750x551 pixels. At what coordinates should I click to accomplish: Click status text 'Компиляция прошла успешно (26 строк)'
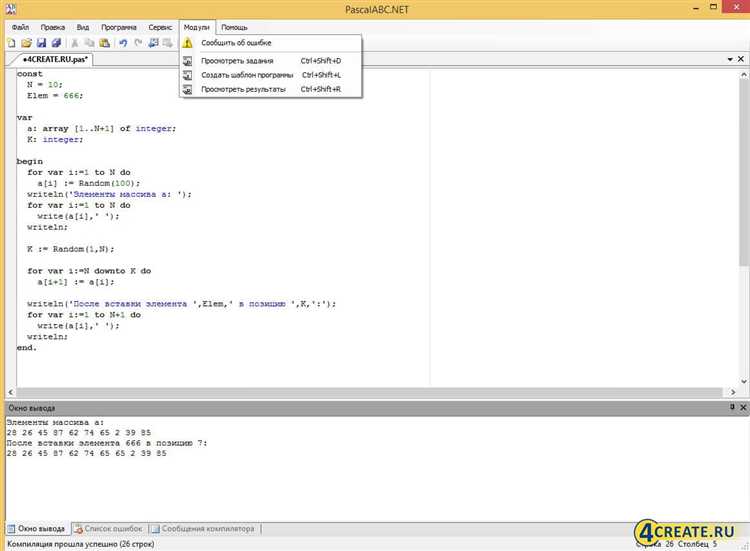coord(80,544)
